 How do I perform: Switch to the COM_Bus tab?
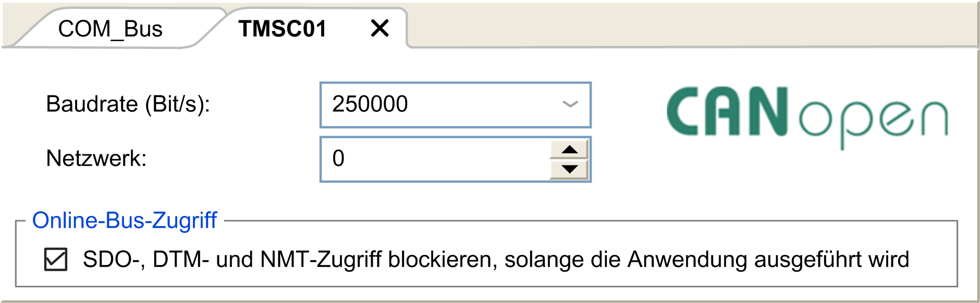point(110,29)
